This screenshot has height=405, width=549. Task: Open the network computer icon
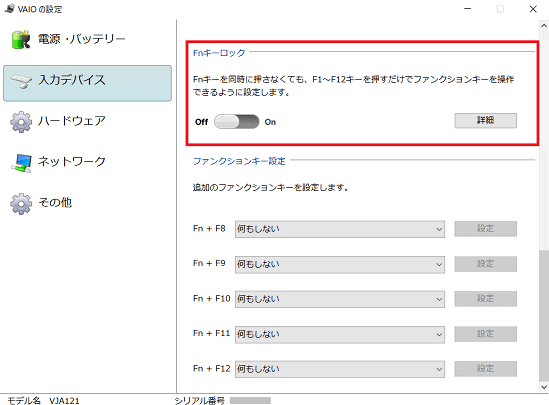click(x=21, y=163)
